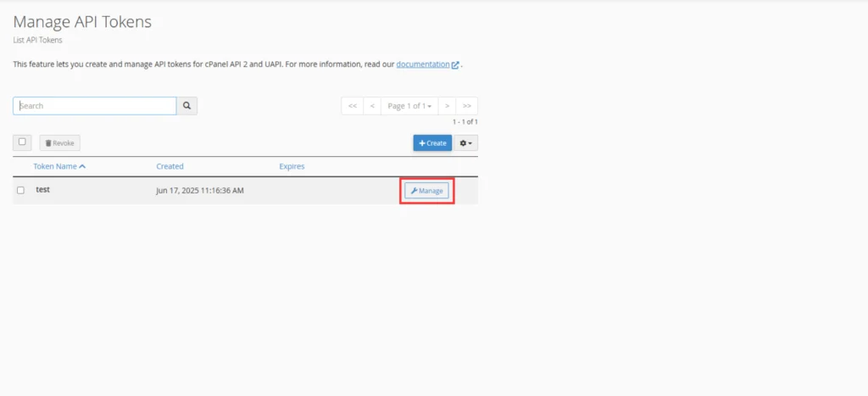This screenshot has height=396, width=868.
Task: Tick the select-all tokens checkbox
Action: (22, 142)
